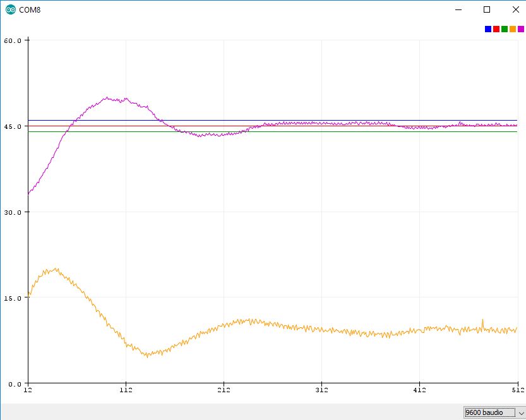The width and height of the screenshot is (526, 420).
Task: Toggle the magenta series via its legend swatch
Action: [520, 29]
